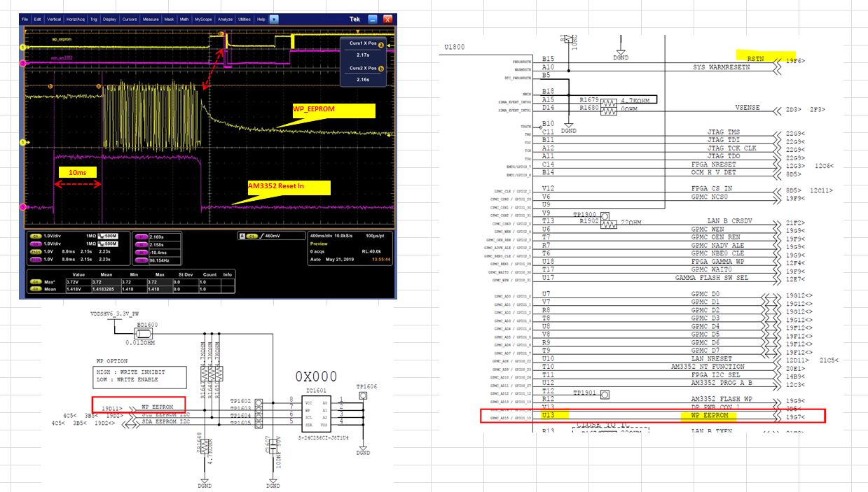868x492 pixels.
Task: Click the 10.0kS/s sample rate readout
Action: point(343,236)
